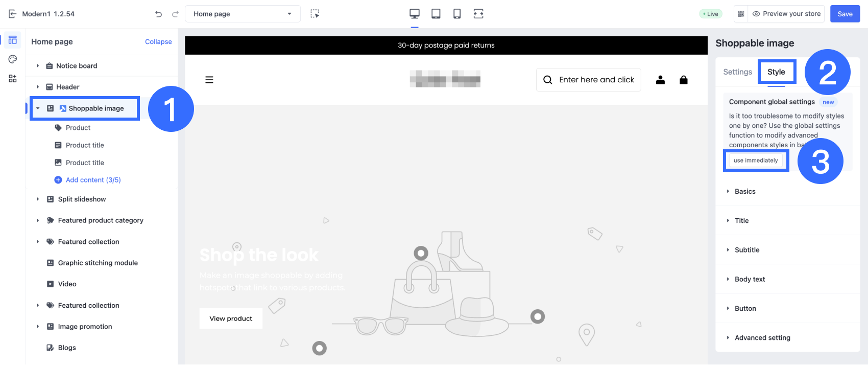The image size is (868, 365).
Task: Add content to Shoppable image
Action: [x=88, y=180]
